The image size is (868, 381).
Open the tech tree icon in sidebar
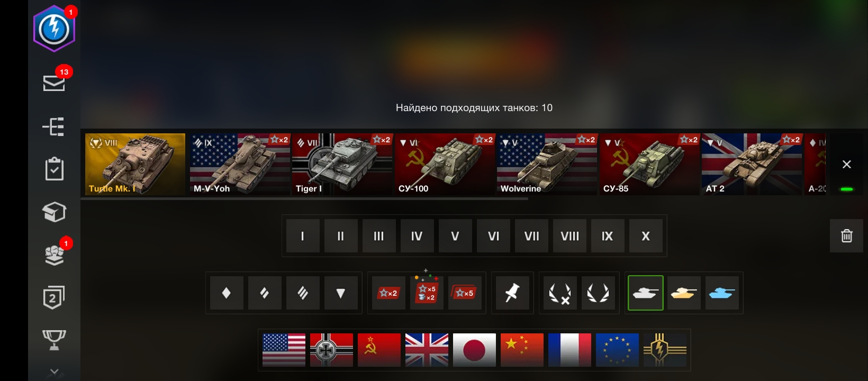53,127
